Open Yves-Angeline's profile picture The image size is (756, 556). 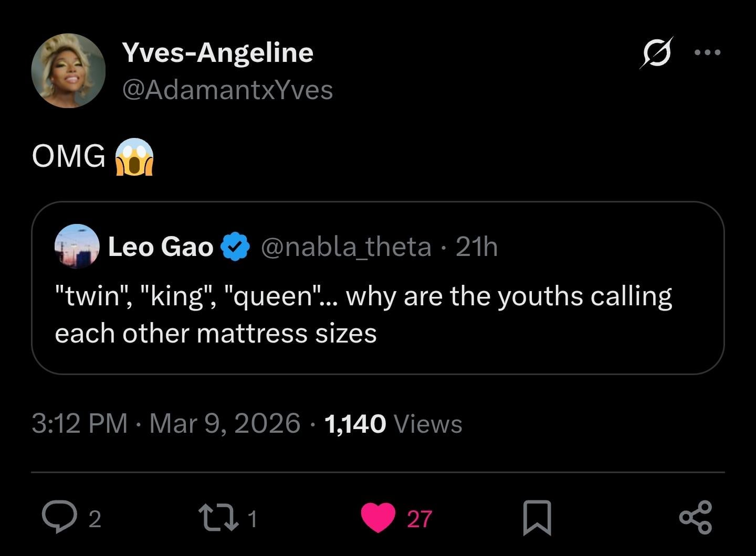tap(68, 71)
